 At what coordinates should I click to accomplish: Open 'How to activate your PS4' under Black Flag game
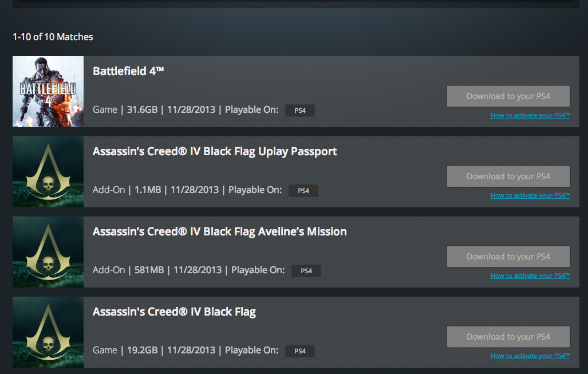tap(530, 356)
